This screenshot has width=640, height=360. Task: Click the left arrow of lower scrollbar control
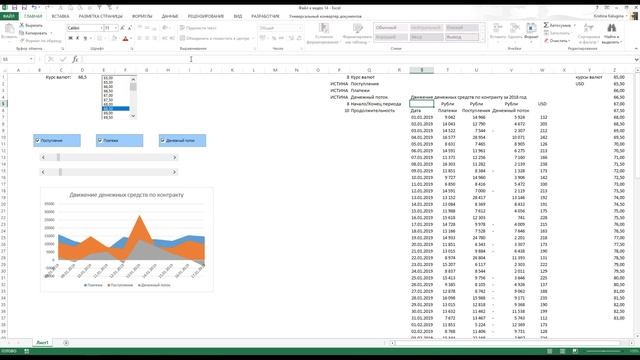[43, 172]
